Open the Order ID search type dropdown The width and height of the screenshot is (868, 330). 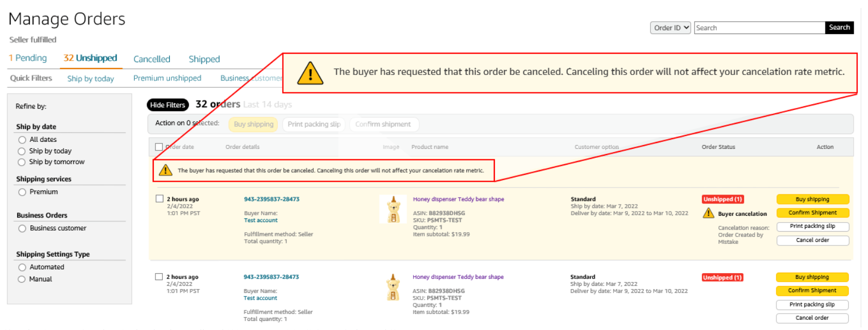tap(671, 28)
